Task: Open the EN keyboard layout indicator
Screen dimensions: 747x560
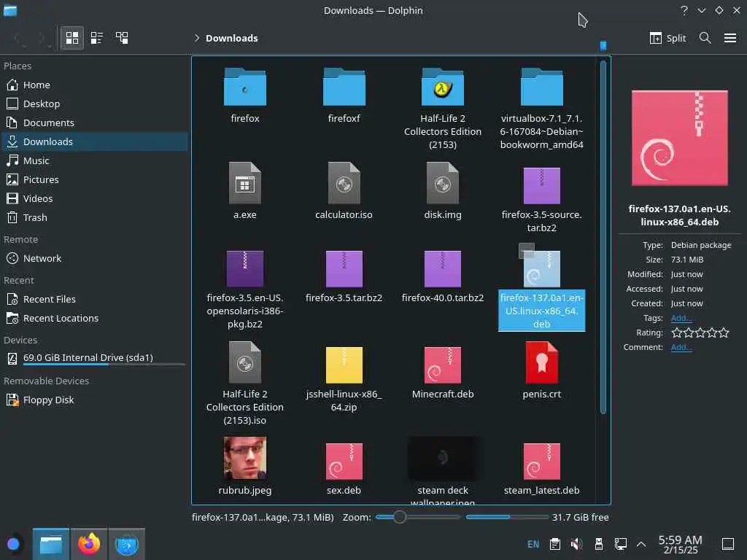Action: click(x=533, y=544)
